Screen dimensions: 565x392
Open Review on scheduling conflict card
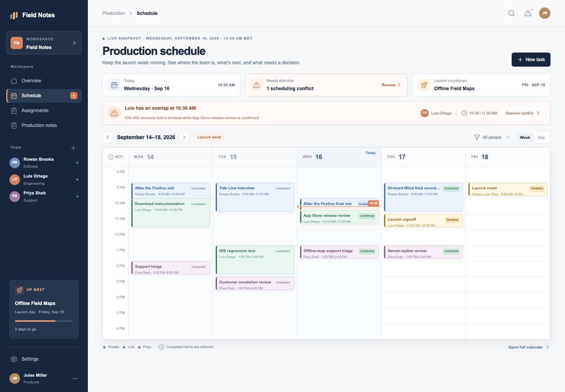(391, 85)
